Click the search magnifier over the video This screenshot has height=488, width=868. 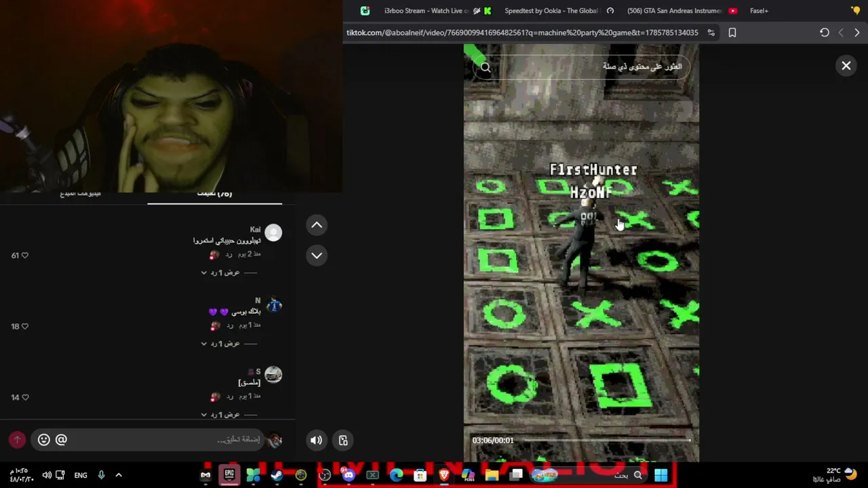(x=486, y=67)
